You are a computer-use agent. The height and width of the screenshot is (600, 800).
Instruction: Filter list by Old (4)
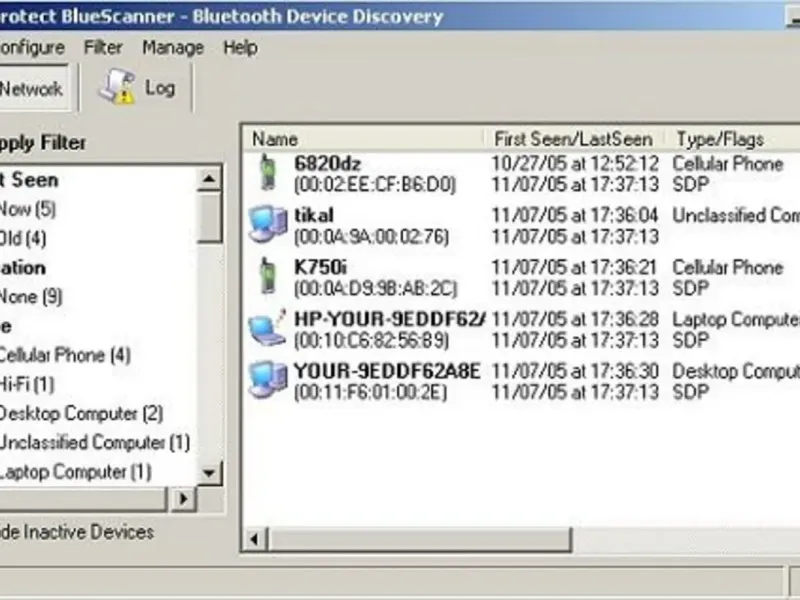(23, 238)
